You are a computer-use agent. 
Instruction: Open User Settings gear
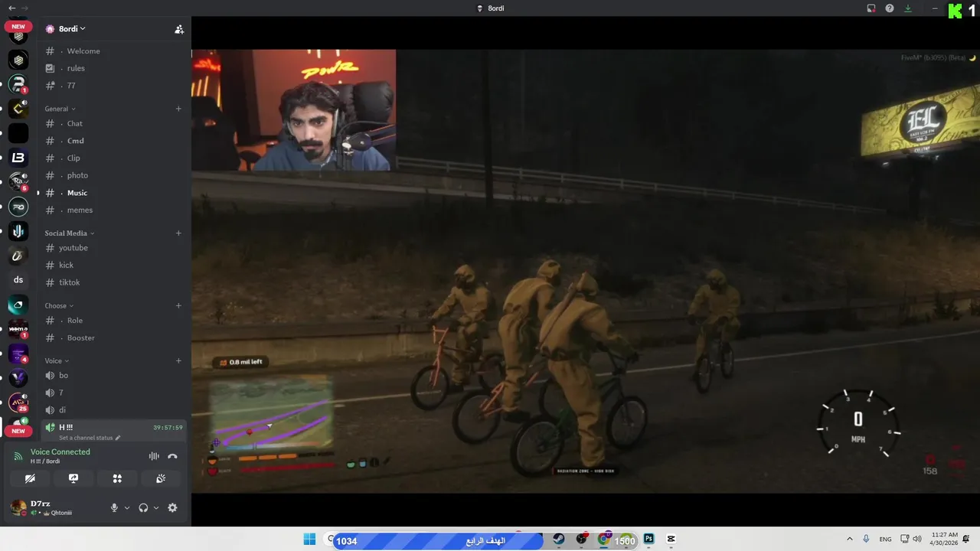point(172,507)
